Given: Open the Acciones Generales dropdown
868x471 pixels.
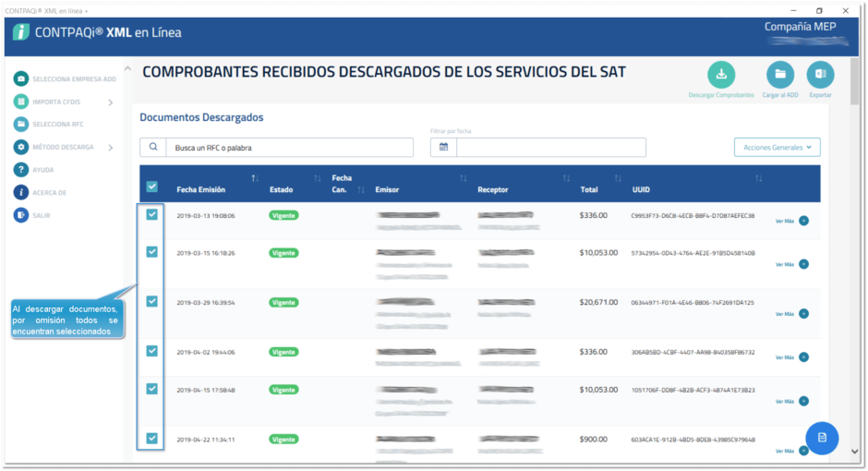Looking at the screenshot, I should (x=778, y=147).
